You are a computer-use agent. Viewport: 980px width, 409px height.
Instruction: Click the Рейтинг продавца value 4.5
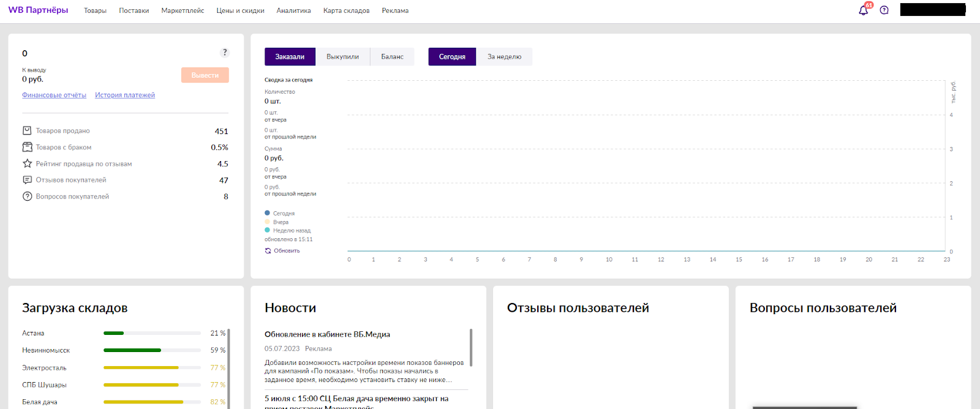(x=223, y=164)
